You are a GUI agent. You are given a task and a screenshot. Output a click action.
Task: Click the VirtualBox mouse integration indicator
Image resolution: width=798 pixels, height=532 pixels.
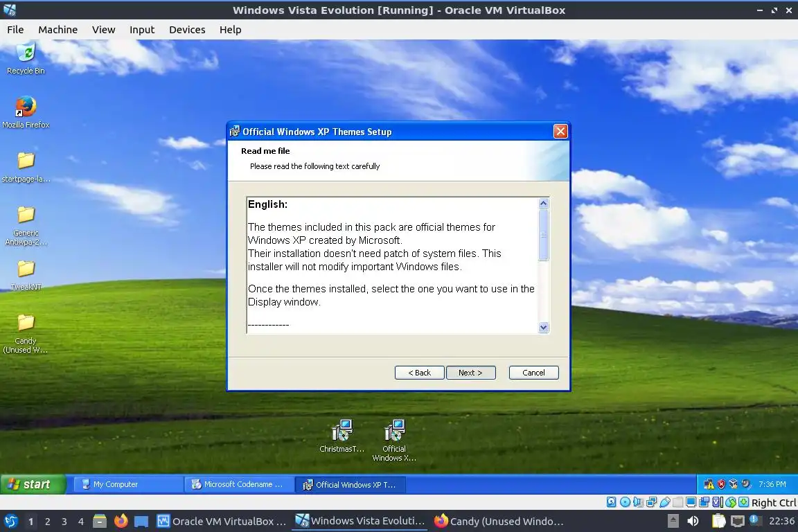point(731,502)
